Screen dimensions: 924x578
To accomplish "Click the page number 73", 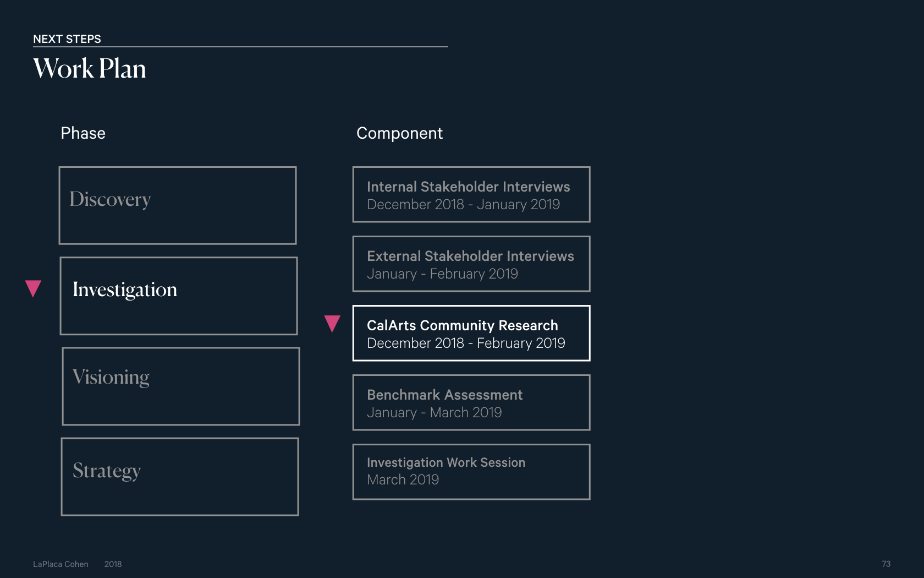I will pyautogui.click(x=886, y=564).
